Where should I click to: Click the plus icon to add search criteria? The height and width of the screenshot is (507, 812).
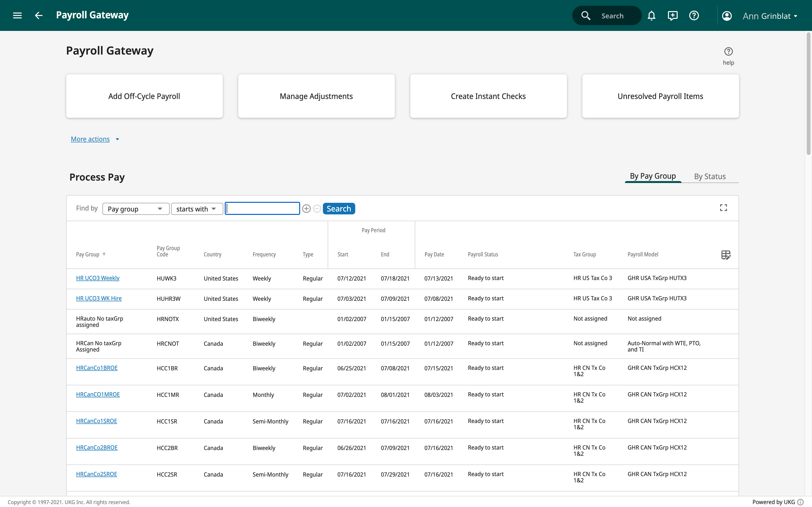306,208
